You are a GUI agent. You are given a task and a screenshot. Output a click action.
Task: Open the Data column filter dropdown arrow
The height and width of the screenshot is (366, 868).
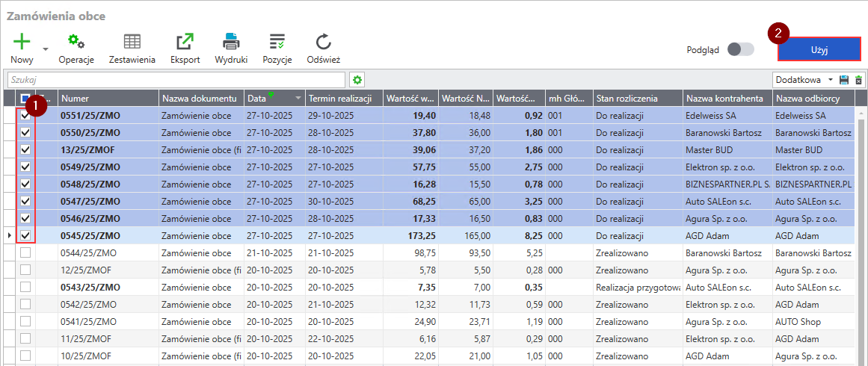298,99
